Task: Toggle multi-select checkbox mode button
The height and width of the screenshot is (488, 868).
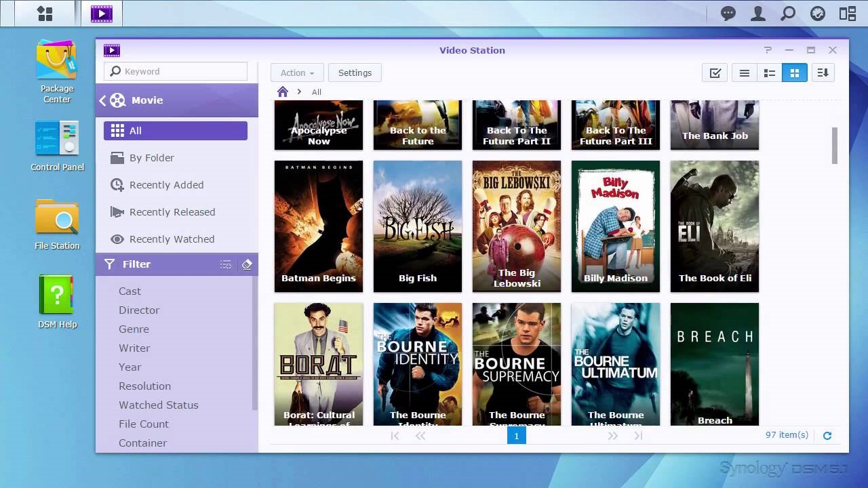Action: click(x=715, y=73)
